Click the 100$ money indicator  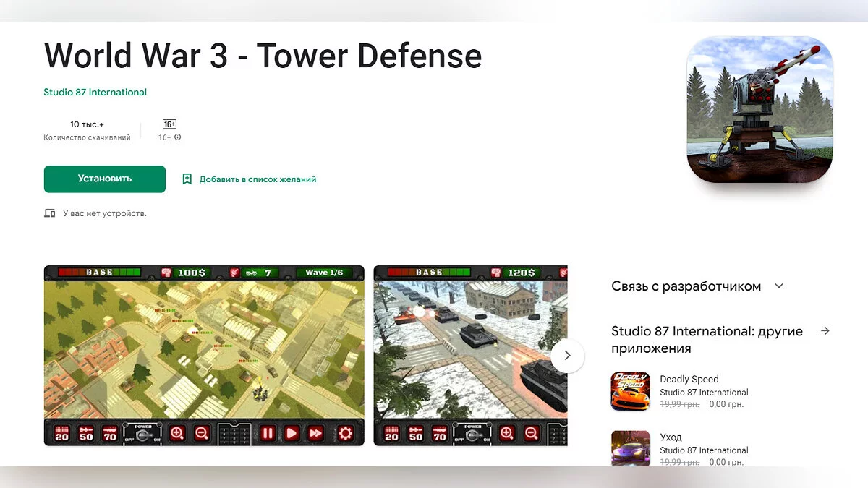click(x=187, y=273)
